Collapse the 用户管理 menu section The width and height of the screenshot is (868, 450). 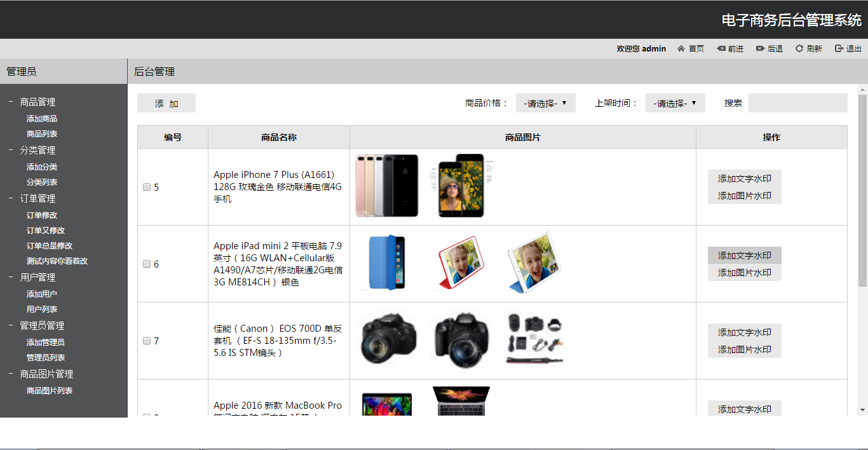(x=11, y=277)
